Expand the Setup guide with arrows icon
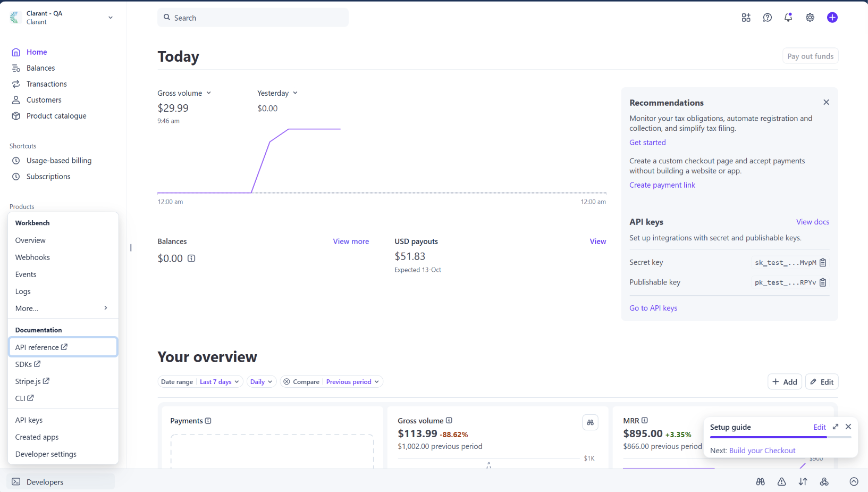This screenshot has height=492, width=868. (836, 427)
